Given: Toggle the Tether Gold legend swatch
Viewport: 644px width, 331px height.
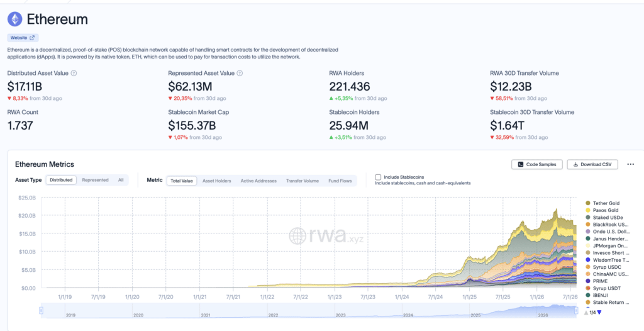Looking at the screenshot, I should [588, 203].
